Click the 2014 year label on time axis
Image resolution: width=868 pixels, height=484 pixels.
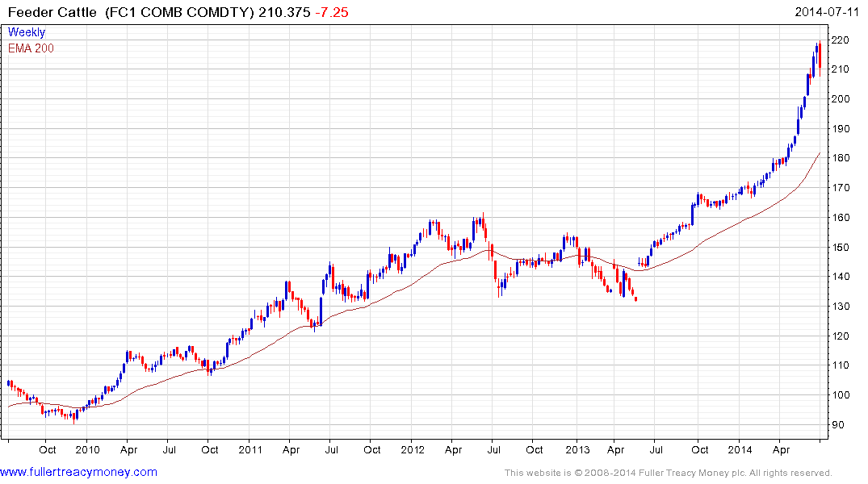(x=740, y=449)
